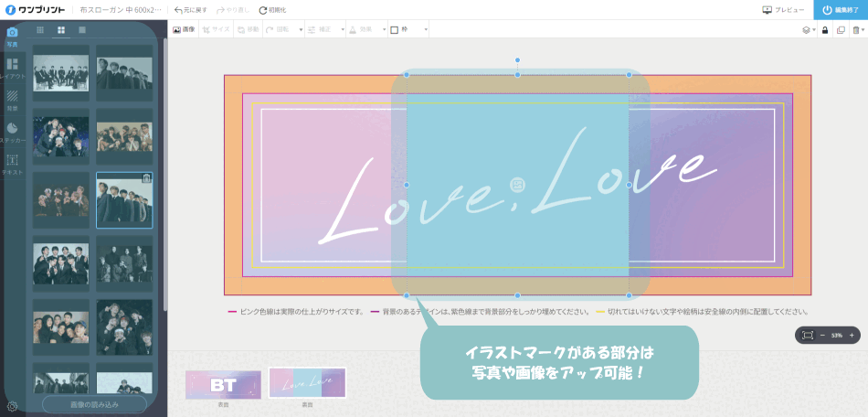This screenshot has width=868, height=417.
Task: Switch thumbnails to single large view
Action: click(x=82, y=30)
